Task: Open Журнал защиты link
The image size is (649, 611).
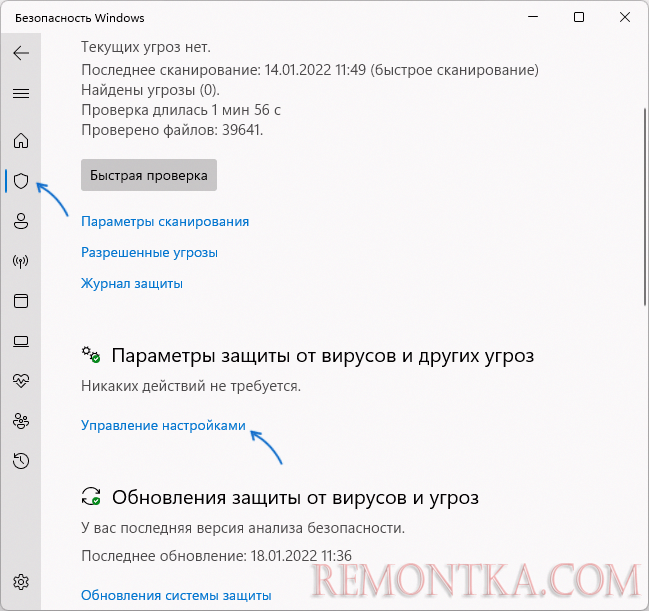Action: pos(132,284)
